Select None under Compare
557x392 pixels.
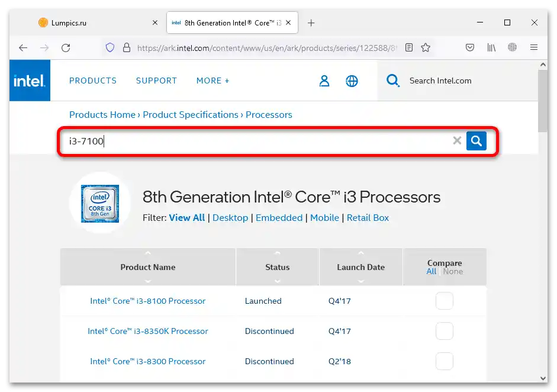453,272
